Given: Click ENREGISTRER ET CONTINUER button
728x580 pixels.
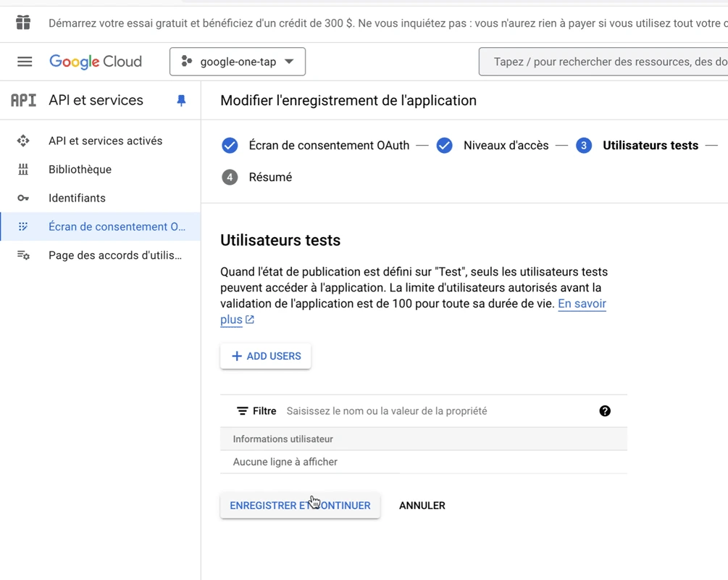Looking at the screenshot, I should 300,505.
